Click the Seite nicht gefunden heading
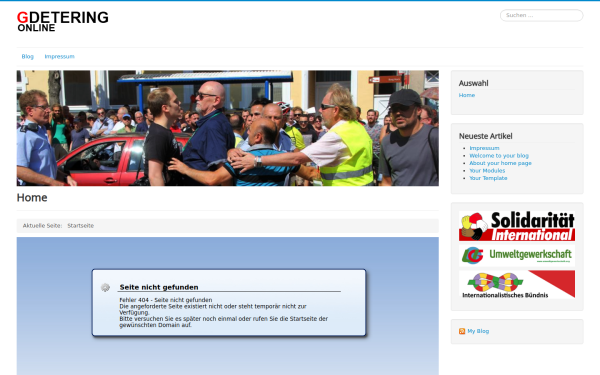The image size is (600, 375). tap(159, 287)
